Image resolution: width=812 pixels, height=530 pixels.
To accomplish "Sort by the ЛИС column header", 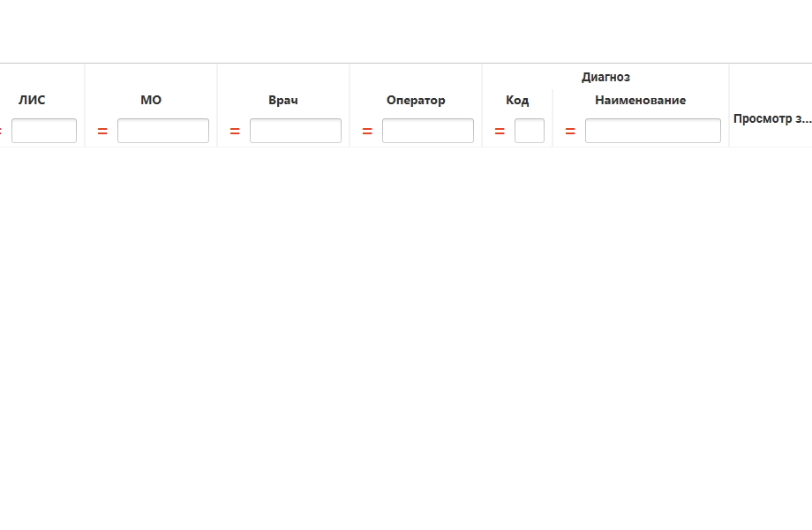I will 32,100.
